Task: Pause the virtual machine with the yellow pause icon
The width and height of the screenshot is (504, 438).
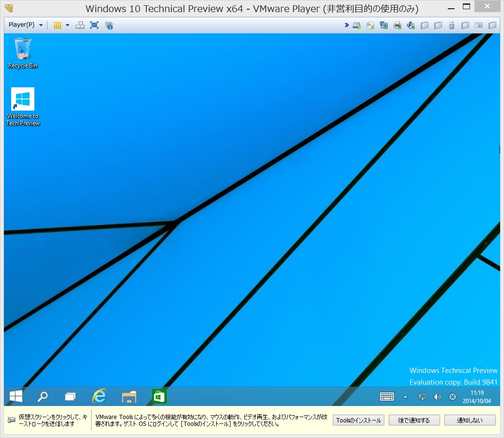Action: 58,25
